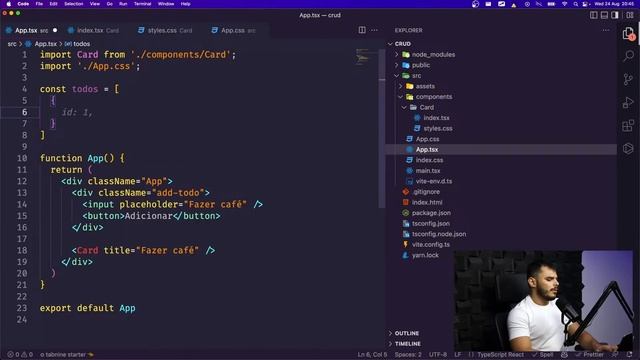Screen dimensions: 640x360
Task: Open the File menu
Action: pyautogui.click(x=39, y=4)
